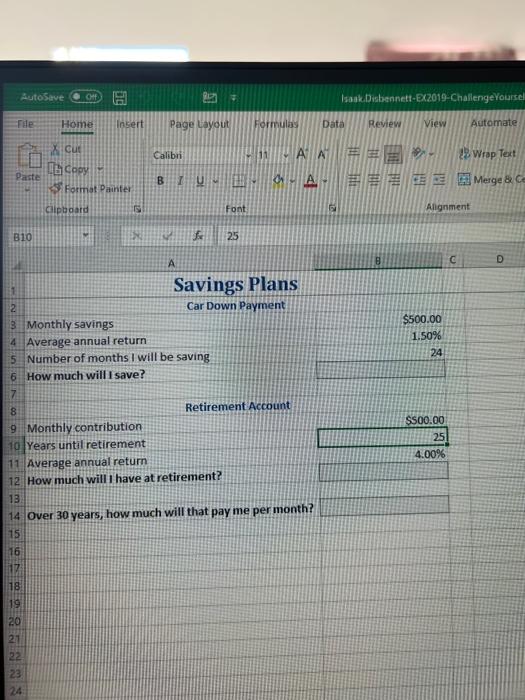The width and height of the screenshot is (525, 700).
Task: Toggle the AutoSave switch
Action: (x=86, y=96)
